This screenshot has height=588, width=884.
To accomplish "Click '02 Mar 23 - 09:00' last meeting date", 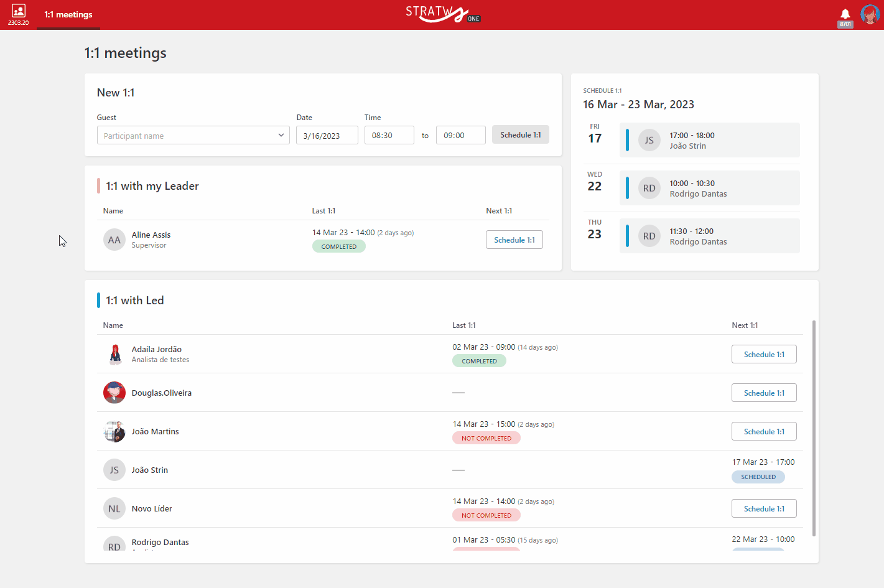I will pyautogui.click(x=484, y=347).
